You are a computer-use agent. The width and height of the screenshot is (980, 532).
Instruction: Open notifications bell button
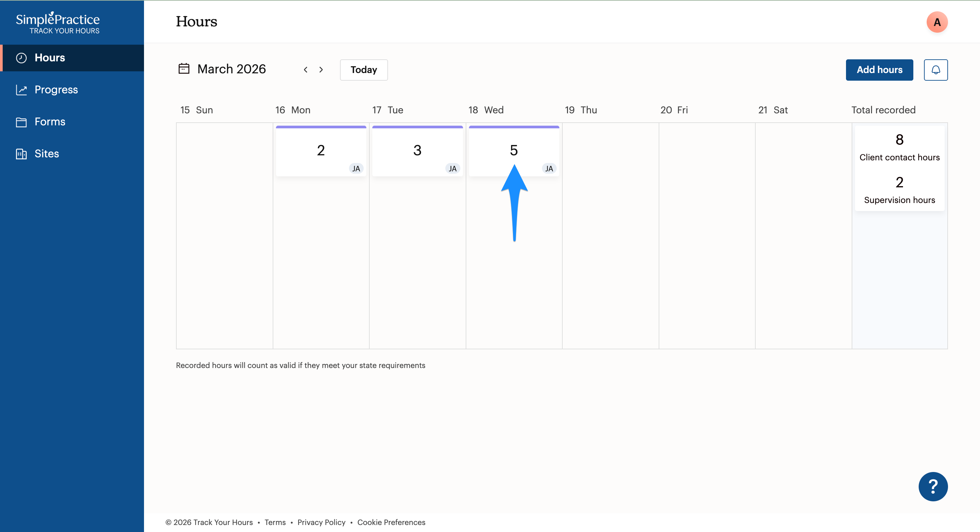(935, 70)
